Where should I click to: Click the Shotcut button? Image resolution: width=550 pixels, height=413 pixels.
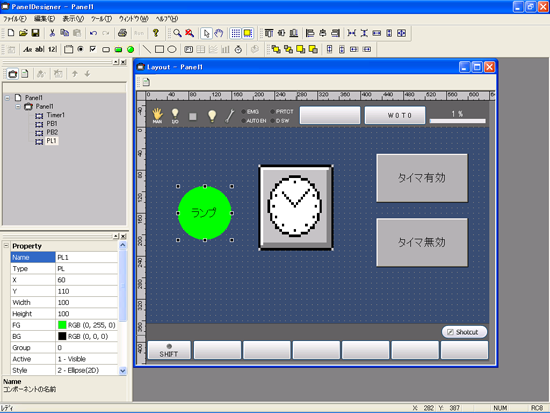pyautogui.click(x=464, y=332)
